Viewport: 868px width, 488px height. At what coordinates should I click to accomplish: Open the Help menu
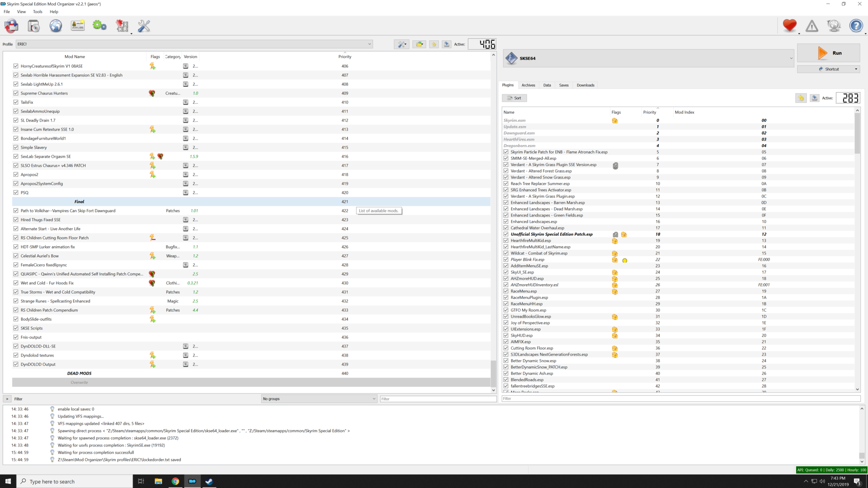click(54, 12)
